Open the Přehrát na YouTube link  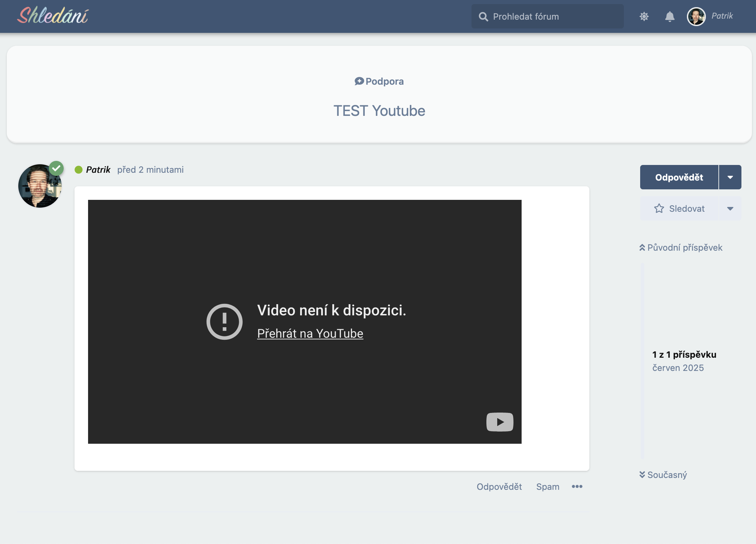pos(310,334)
